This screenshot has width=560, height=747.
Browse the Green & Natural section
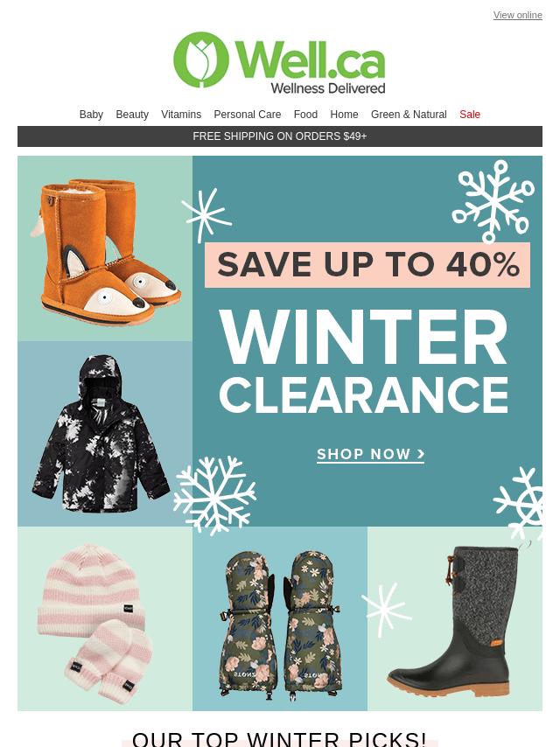pos(409,115)
